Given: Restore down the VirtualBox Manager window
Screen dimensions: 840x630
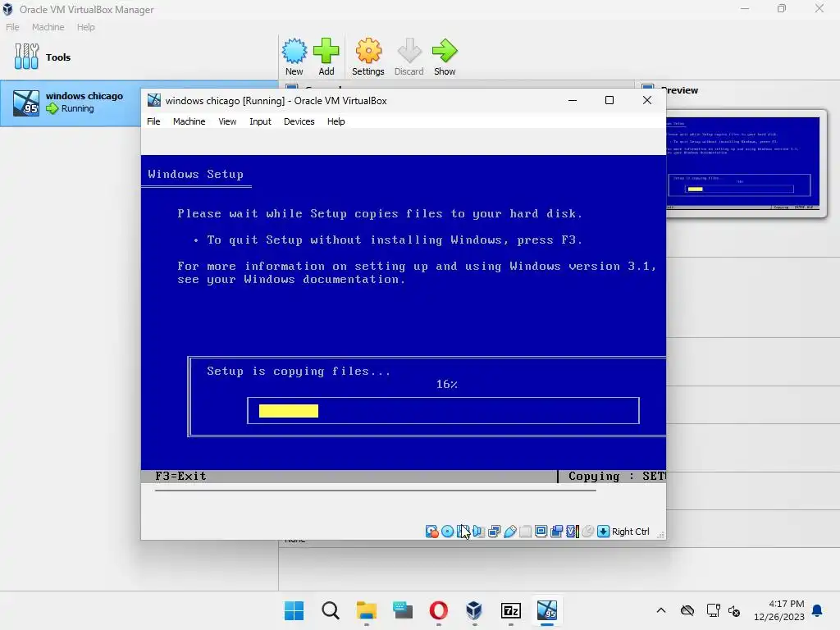Looking at the screenshot, I should tap(782, 8).
